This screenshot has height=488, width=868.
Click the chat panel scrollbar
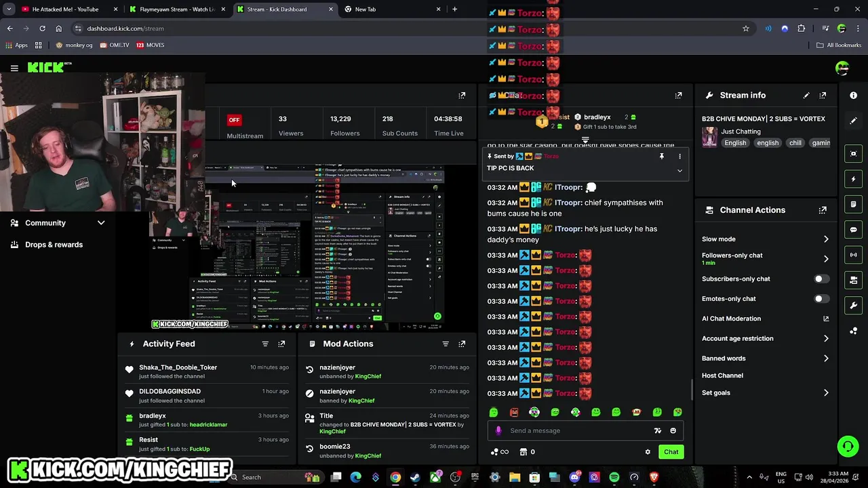click(x=692, y=390)
